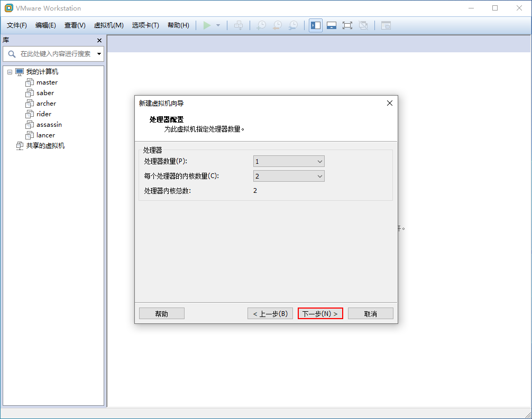Open the snapshot manager wrench icon

(293, 25)
